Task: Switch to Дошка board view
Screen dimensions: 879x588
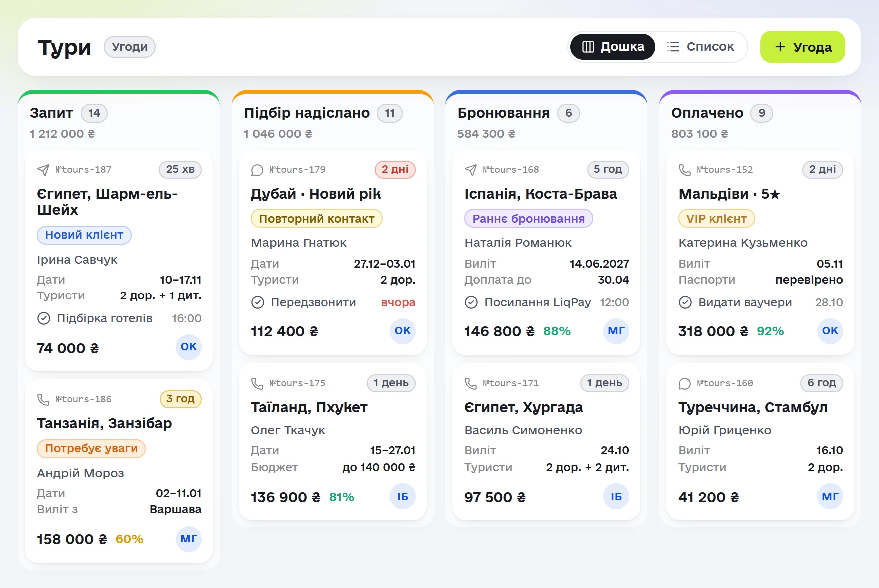Action: coord(613,47)
